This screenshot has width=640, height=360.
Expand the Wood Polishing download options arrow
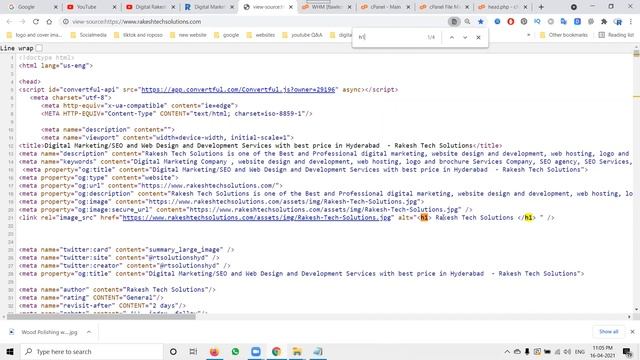click(89, 332)
